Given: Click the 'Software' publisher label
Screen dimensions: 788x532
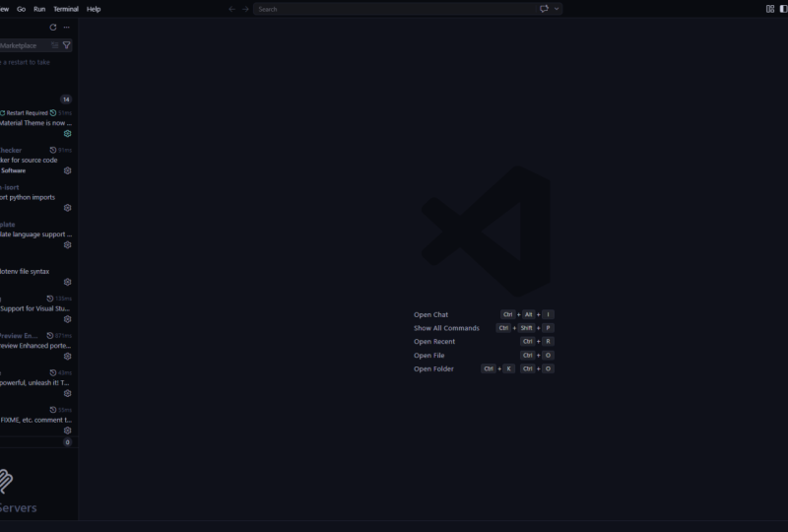Looking at the screenshot, I should (x=13, y=170).
